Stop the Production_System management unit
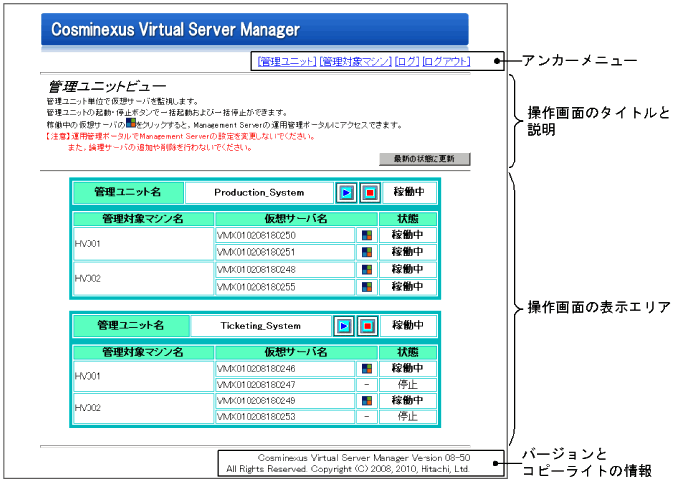The height and width of the screenshot is (486, 689). [370, 192]
